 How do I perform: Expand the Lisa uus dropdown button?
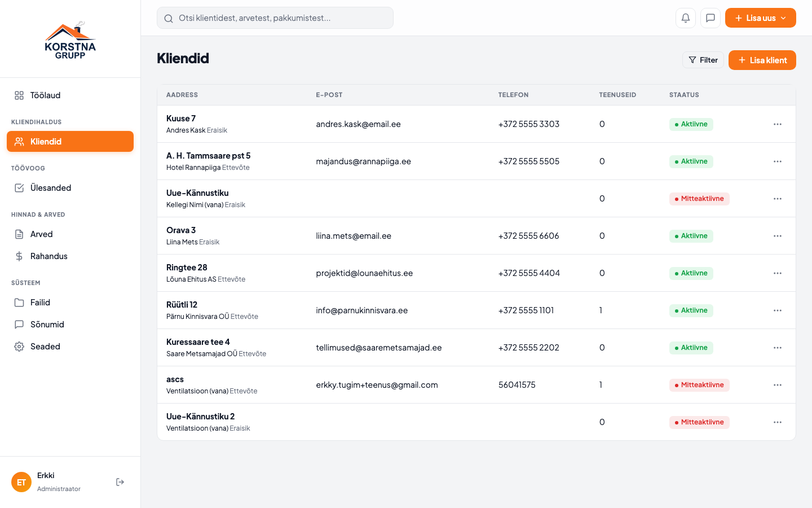point(761,18)
